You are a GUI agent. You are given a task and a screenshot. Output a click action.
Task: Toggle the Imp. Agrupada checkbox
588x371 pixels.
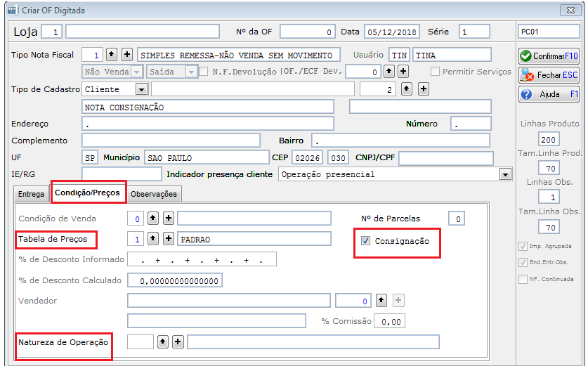(523, 246)
